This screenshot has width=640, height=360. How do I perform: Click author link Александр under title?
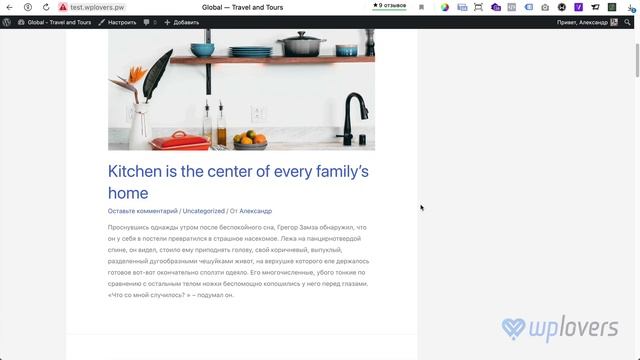[256, 211]
